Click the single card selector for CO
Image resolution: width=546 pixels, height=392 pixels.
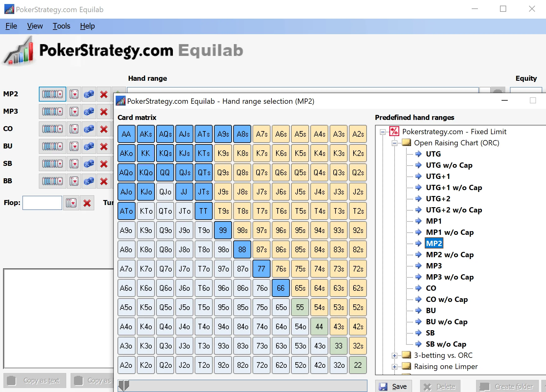[x=74, y=129]
